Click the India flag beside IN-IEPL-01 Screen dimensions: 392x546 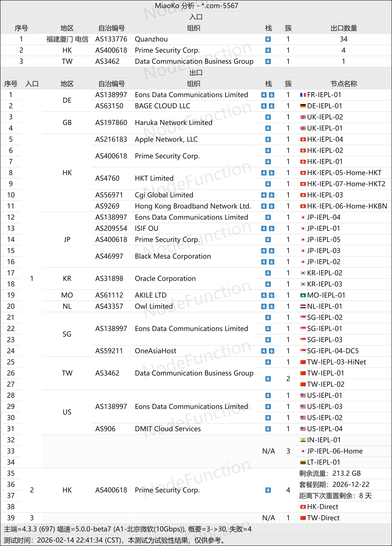[303, 440]
